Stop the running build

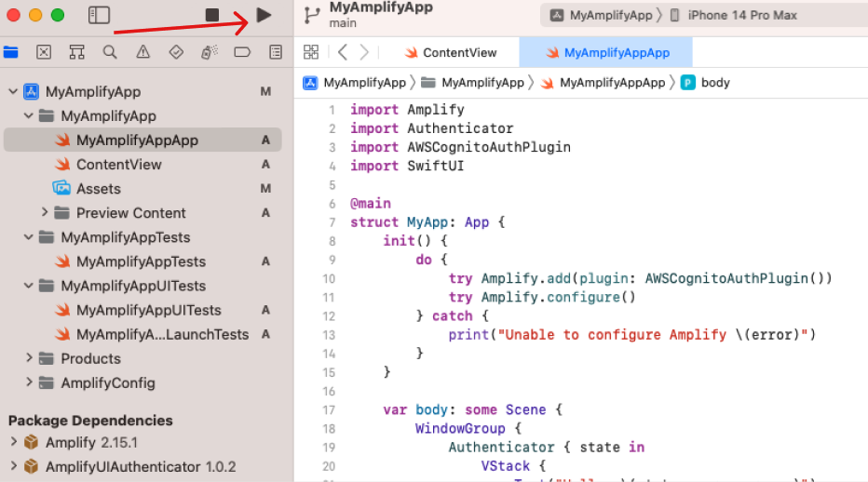pyautogui.click(x=212, y=15)
